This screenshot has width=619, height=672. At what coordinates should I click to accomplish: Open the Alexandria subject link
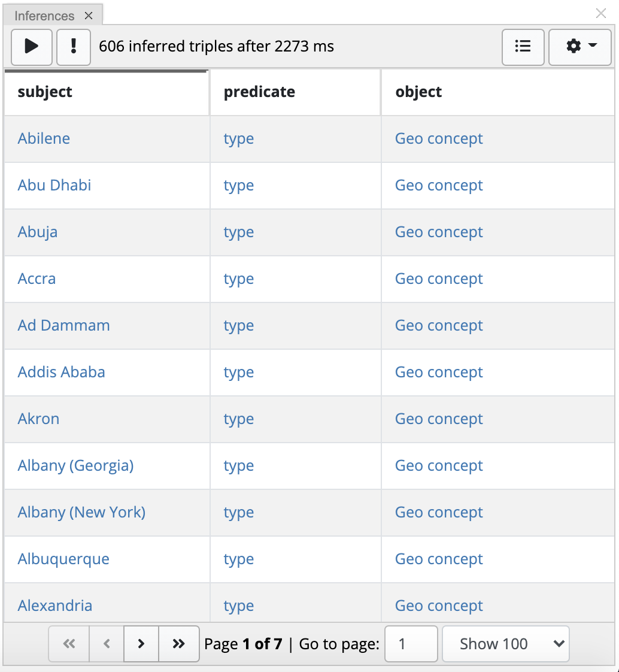coord(54,606)
